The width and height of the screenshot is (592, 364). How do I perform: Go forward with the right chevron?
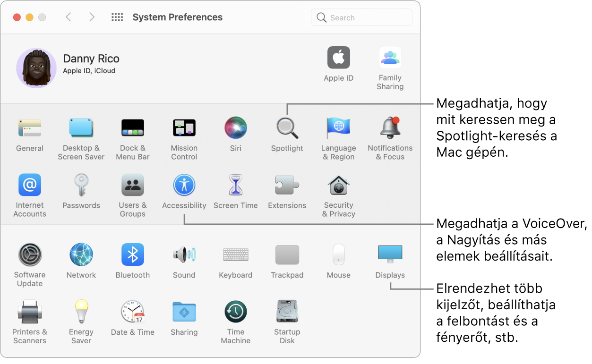point(92,17)
